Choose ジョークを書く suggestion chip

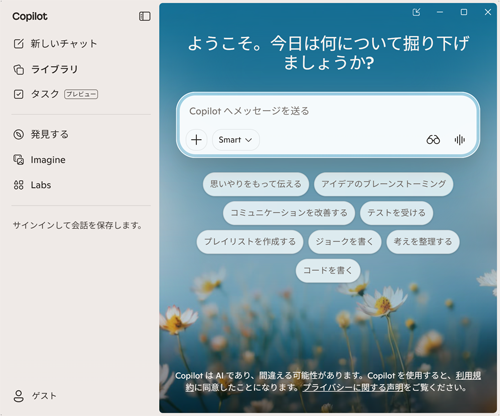pyautogui.click(x=344, y=242)
